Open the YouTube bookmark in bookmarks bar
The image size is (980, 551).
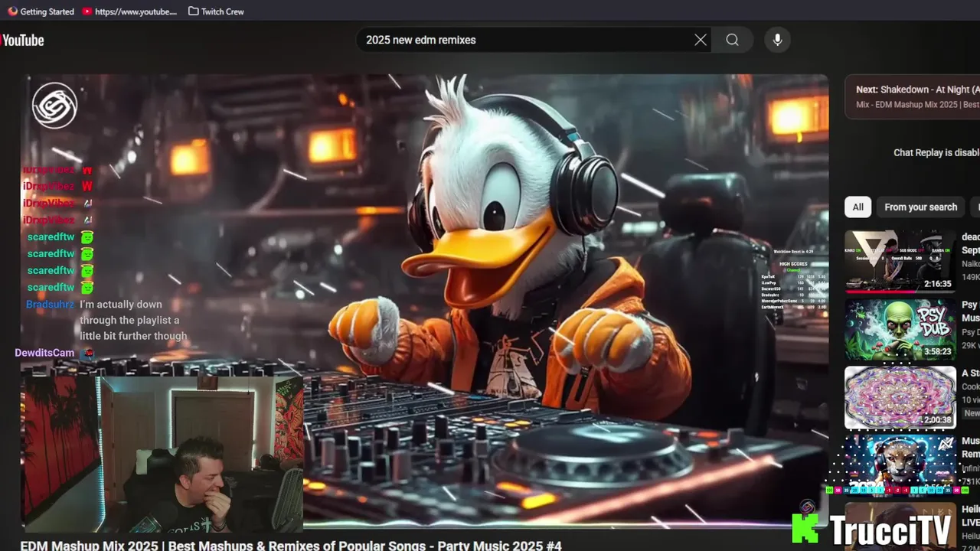pos(129,11)
